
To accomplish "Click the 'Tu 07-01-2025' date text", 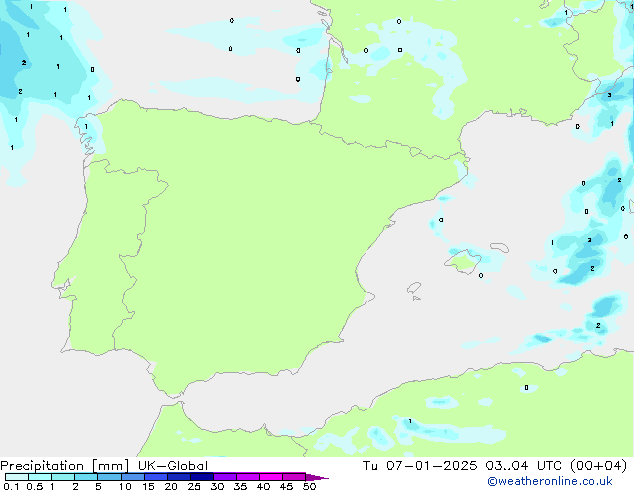I will [420, 466].
